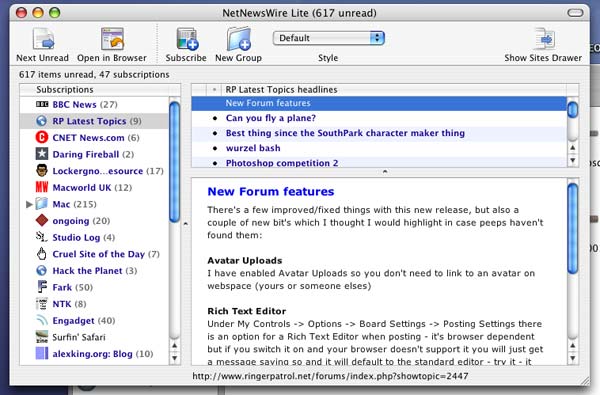Click the RP Latest Topics globe icon
600x395 pixels.
pos(42,121)
